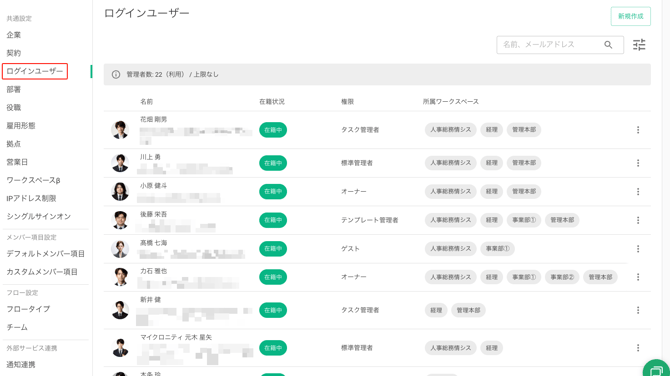Open the kebab menu for 川上 勇
Image resolution: width=670 pixels, height=376 pixels.
(638, 163)
